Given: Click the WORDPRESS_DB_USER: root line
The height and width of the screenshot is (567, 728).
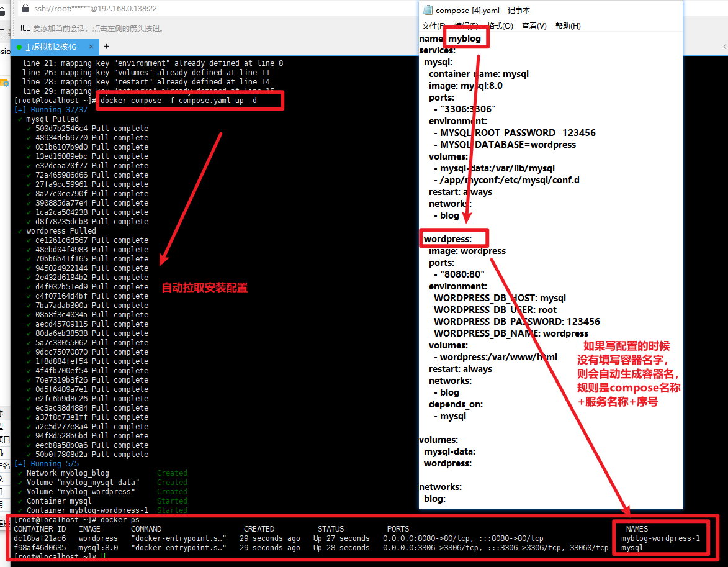Looking at the screenshot, I should click(x=495, y=310).
